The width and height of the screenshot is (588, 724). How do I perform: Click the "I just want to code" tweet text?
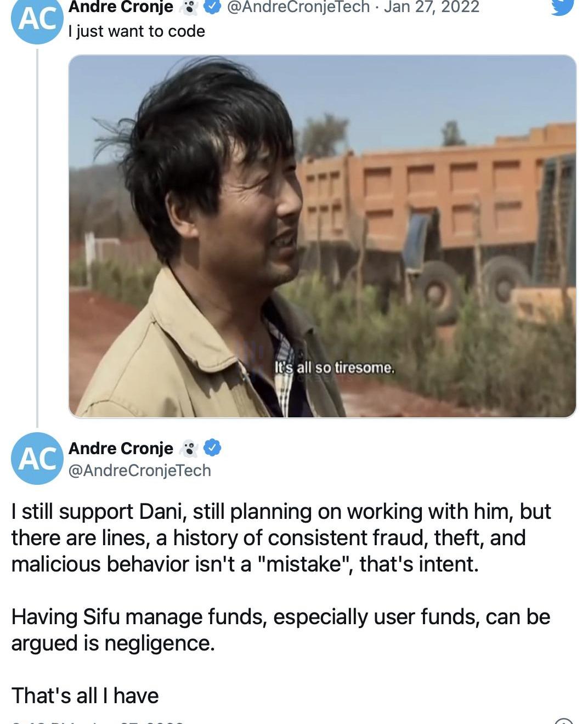(x=137, y=31)
